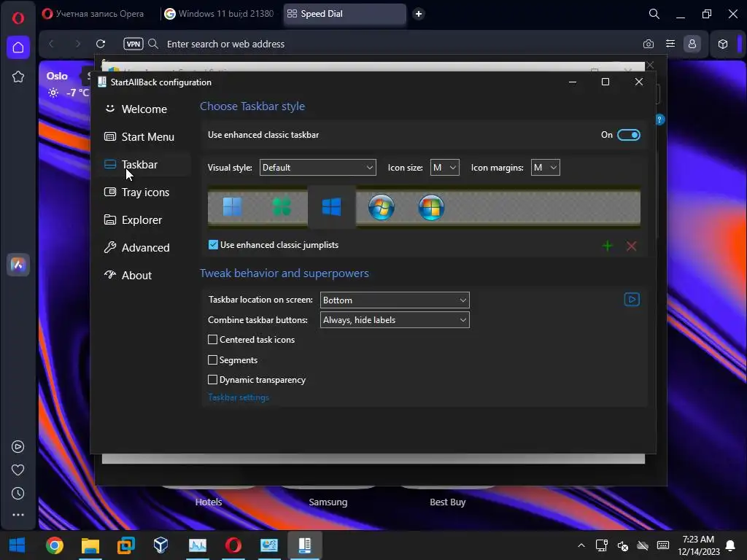Enable Centered task icons checkbox
Viewport: 747px width, 560px height.
212,340
